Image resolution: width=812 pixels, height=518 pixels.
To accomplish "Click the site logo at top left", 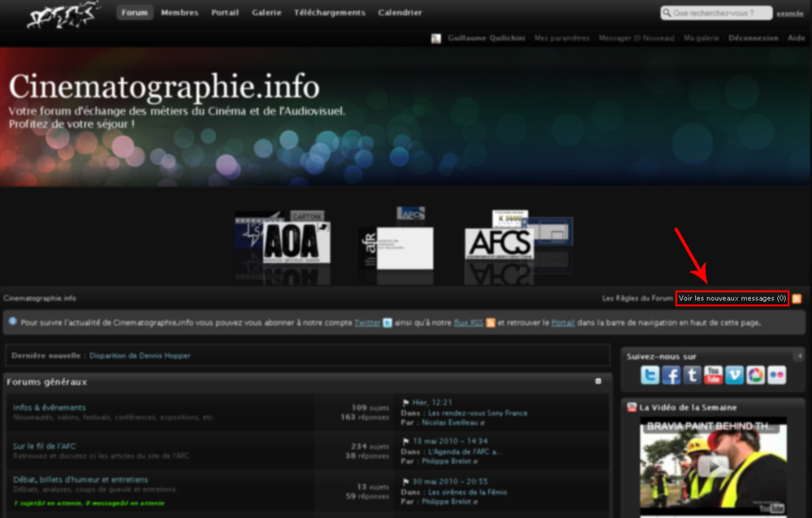I will pos(63,14).
